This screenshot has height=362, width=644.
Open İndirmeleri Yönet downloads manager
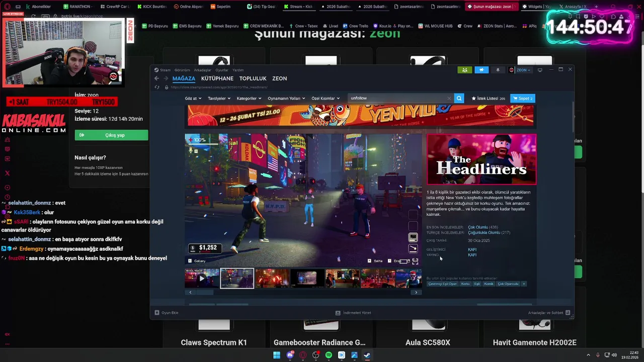[x=353, y=313]
